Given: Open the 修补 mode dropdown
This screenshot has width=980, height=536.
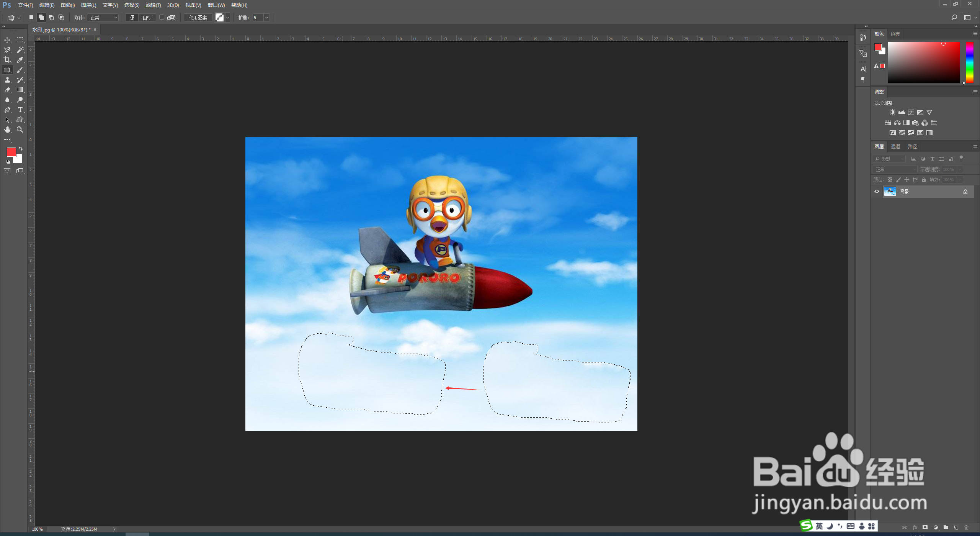Looking at the screenshot, I should [x=103, y=18].
